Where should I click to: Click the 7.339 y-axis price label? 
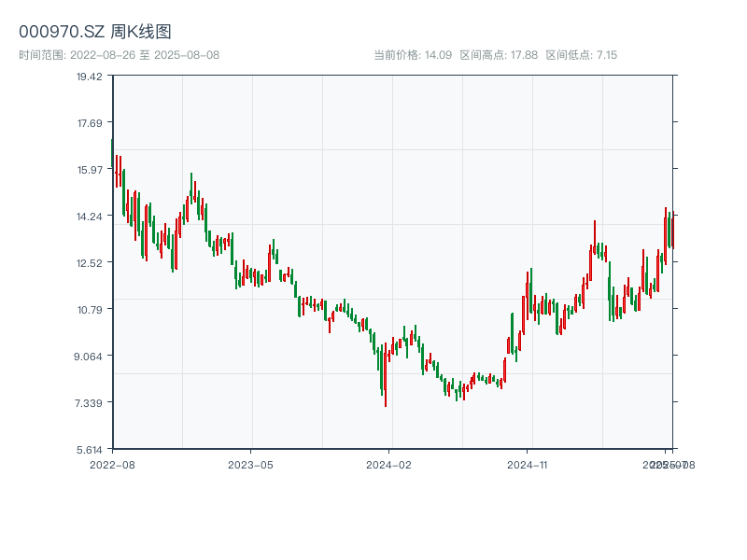(90, 403)
